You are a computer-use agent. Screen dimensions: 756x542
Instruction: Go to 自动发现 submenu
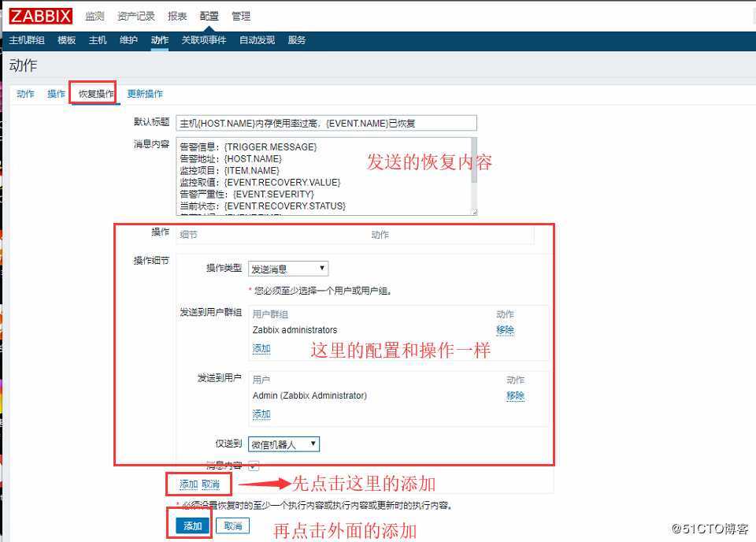point(257,40)
